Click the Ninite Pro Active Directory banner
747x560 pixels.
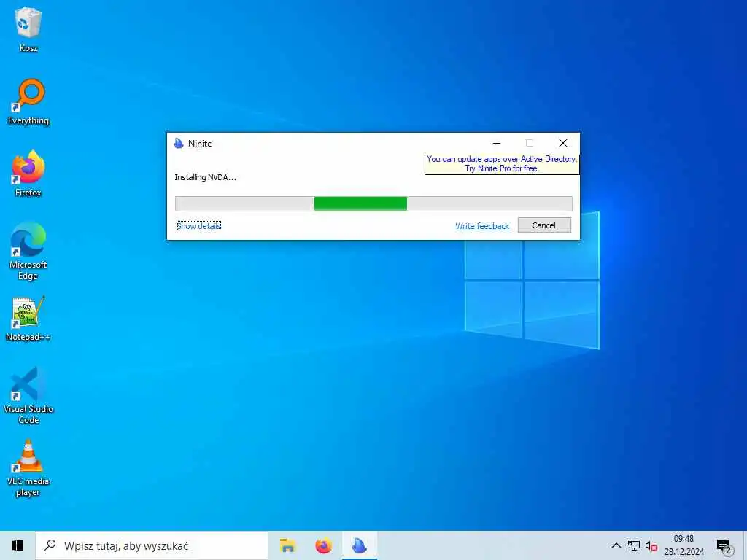[502, 164]
